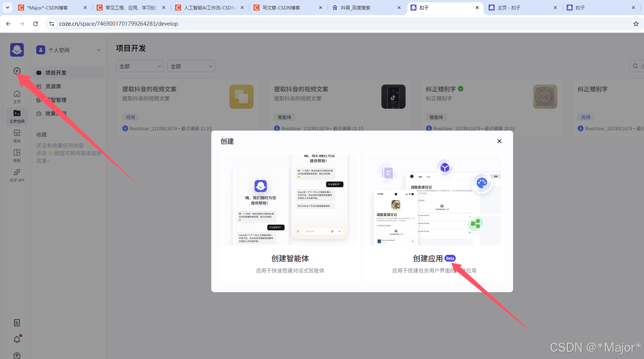
Task: Click the address bar URL field
Action: (x=340, y=24)
